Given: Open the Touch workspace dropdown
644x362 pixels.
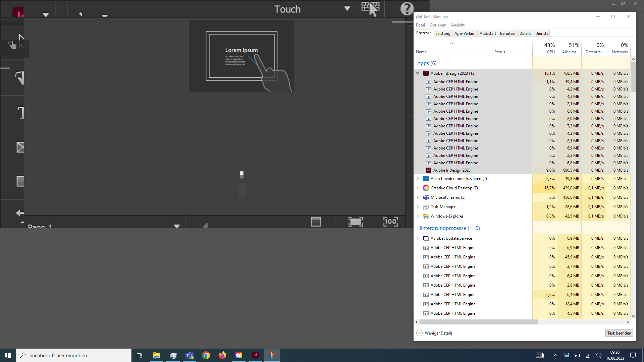Looking at the screenshot, I should click(x=347, y=9).
